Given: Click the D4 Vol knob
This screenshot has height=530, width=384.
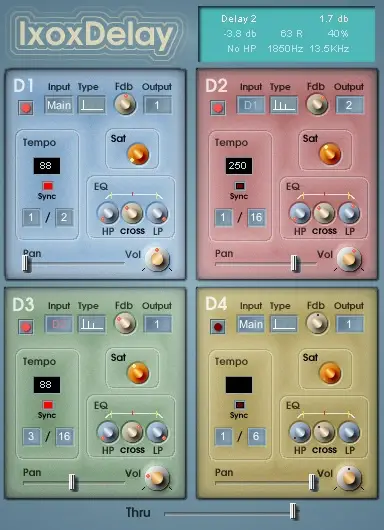Looking at the screenshot, I should pyautogui.click(x=349, y=478).
